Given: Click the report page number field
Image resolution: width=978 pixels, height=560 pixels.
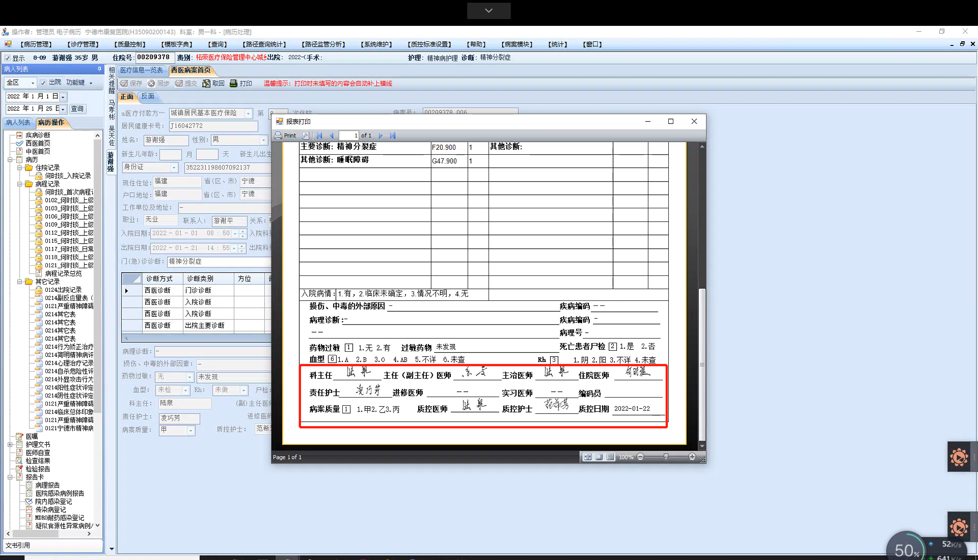Looking at the screenshot, I should click(x=349, y=135).
